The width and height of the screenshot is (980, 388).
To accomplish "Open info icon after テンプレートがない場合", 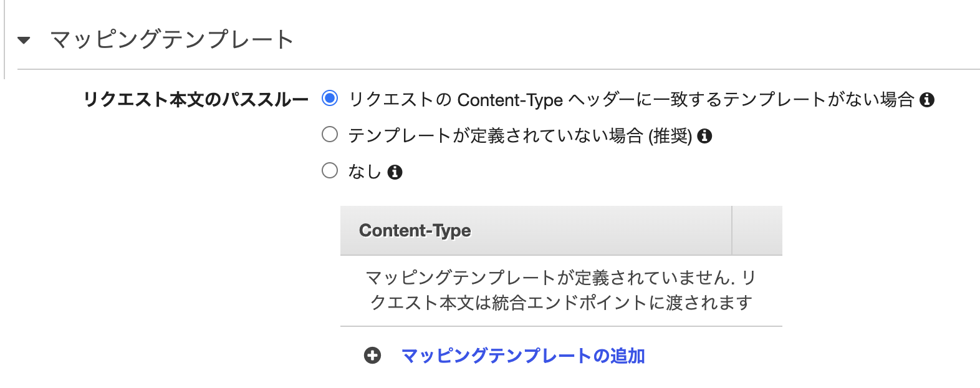I will (927, 100).
